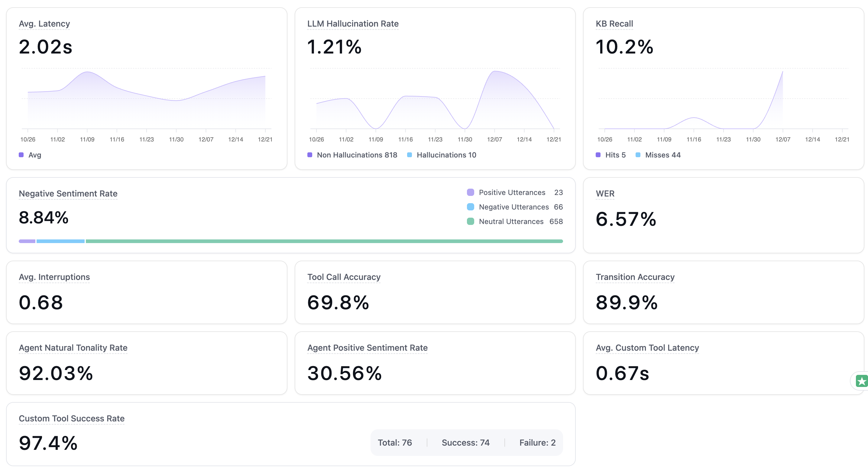Viewport: 868px width, 471px height.
Task: Click the purple Hits legend marker in KB Recall
Action: (598, 155)
